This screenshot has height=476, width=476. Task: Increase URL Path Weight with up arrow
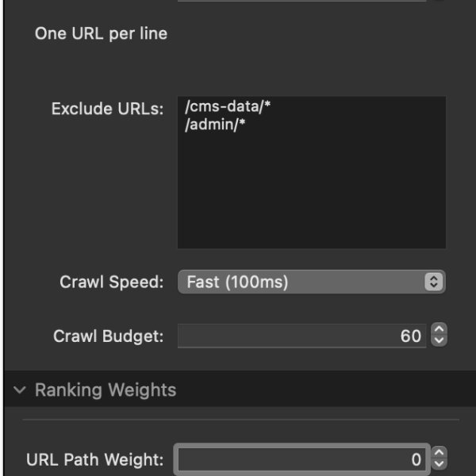(x=439, y=453)
